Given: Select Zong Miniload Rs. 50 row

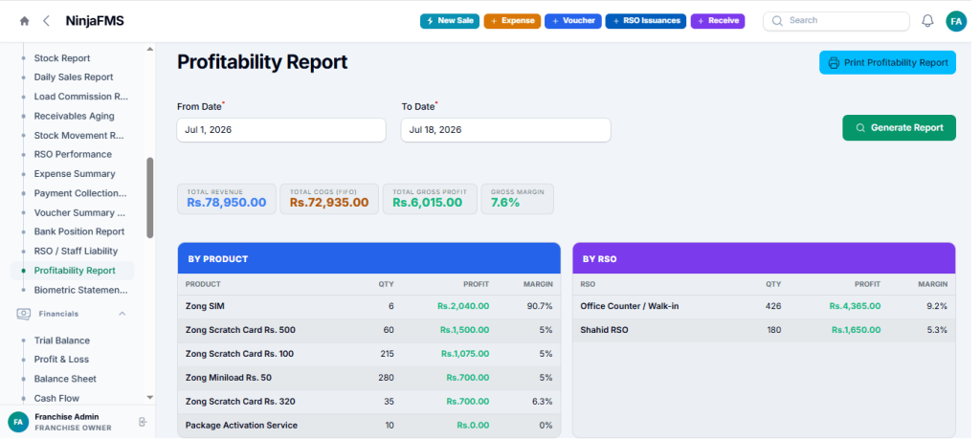Looking at the screenshot, I should tap(368, 377).
